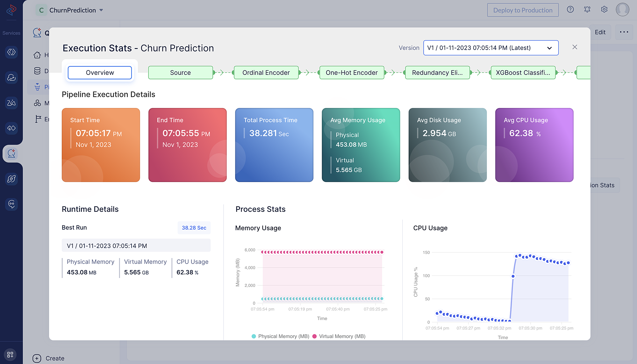
Task: Click the Source tab in pipeline header
Action: [181, 73]
